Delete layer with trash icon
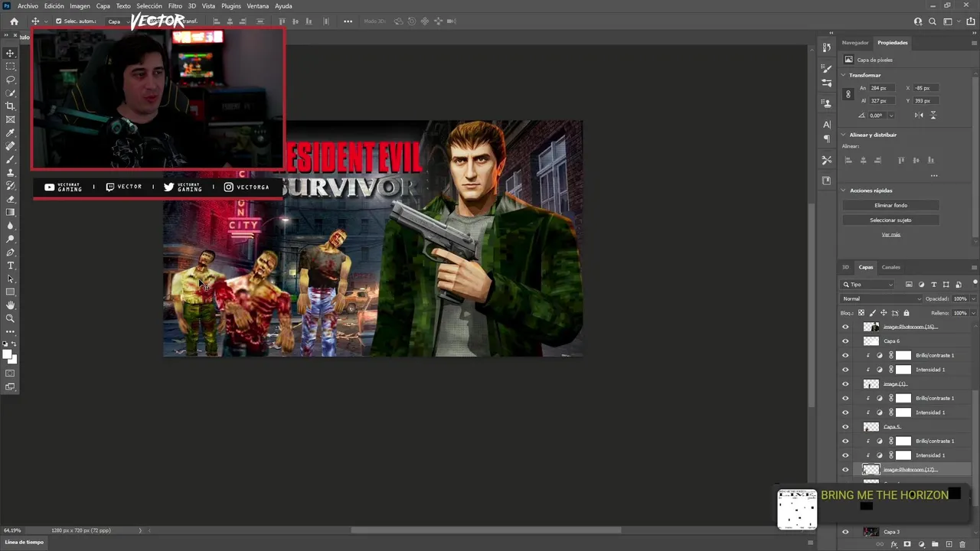 [x=962, y=544]
